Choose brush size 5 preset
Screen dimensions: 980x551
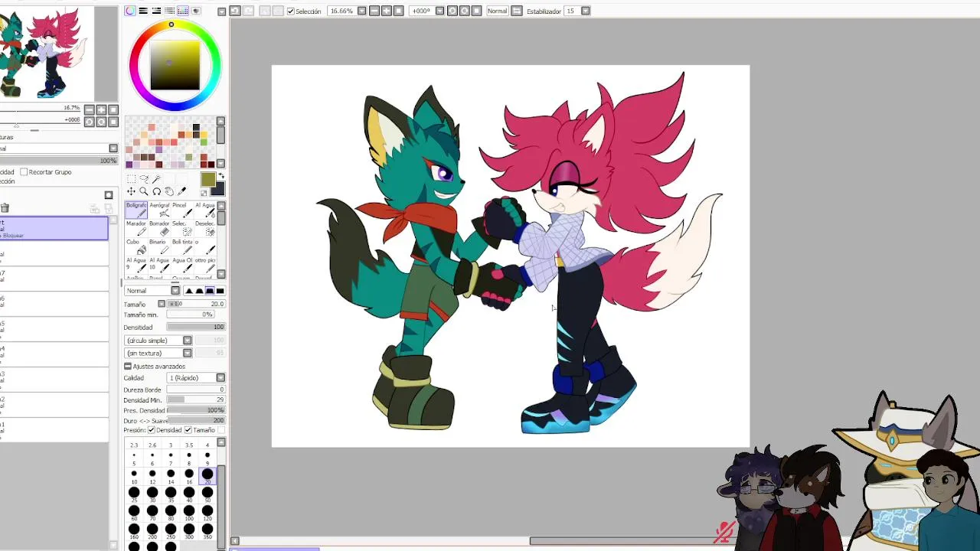[x=134, y=458]
